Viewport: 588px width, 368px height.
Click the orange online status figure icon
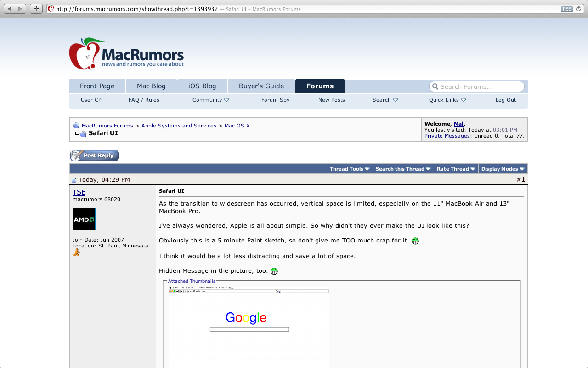click(x=76, y=253)
